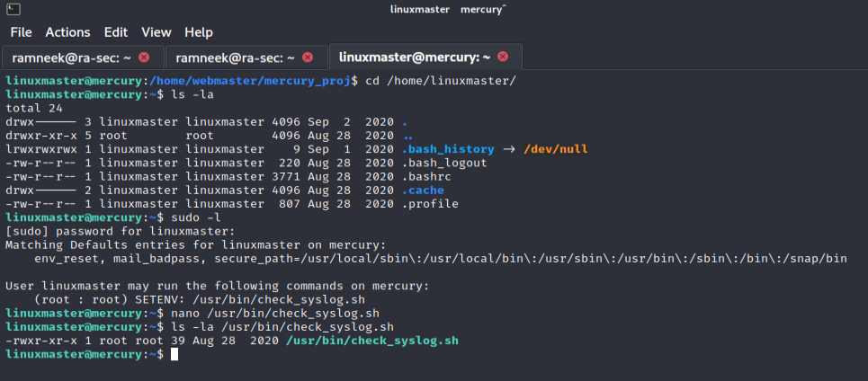Select the linuxmaster@mercury tab
The image size is (868, 381).
tap(414, 57)
